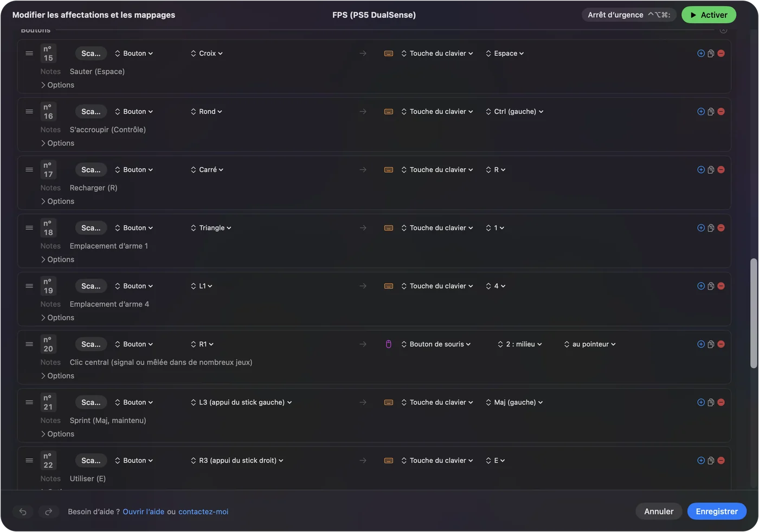Click the Activer button
This screenshot has width=759, height=532.
(709, 15)
